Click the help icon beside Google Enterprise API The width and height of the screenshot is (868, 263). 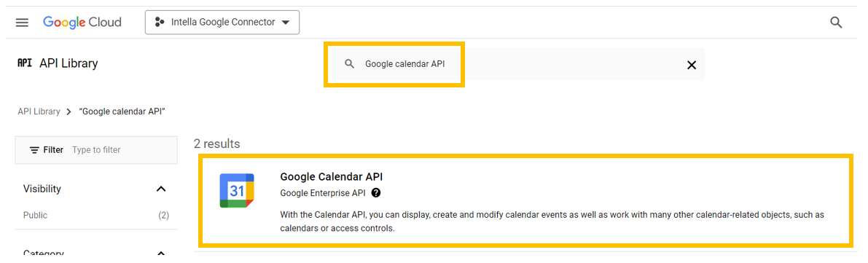[x=376, y=192]
